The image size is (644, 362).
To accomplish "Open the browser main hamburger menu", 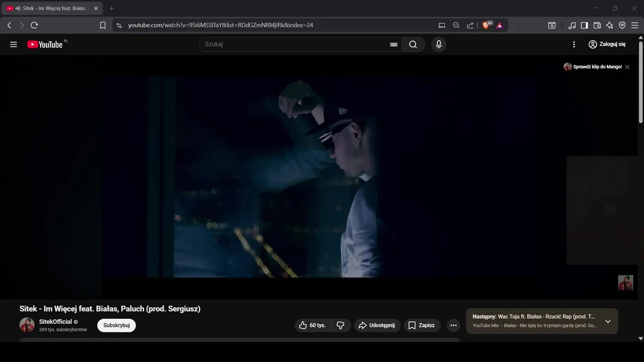I will (x=635, y=25).
